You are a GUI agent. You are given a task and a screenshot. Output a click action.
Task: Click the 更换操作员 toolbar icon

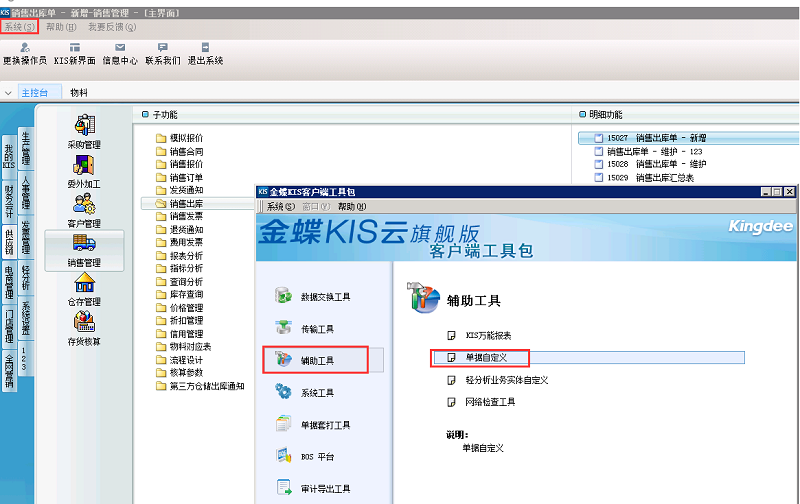point(25,48)
